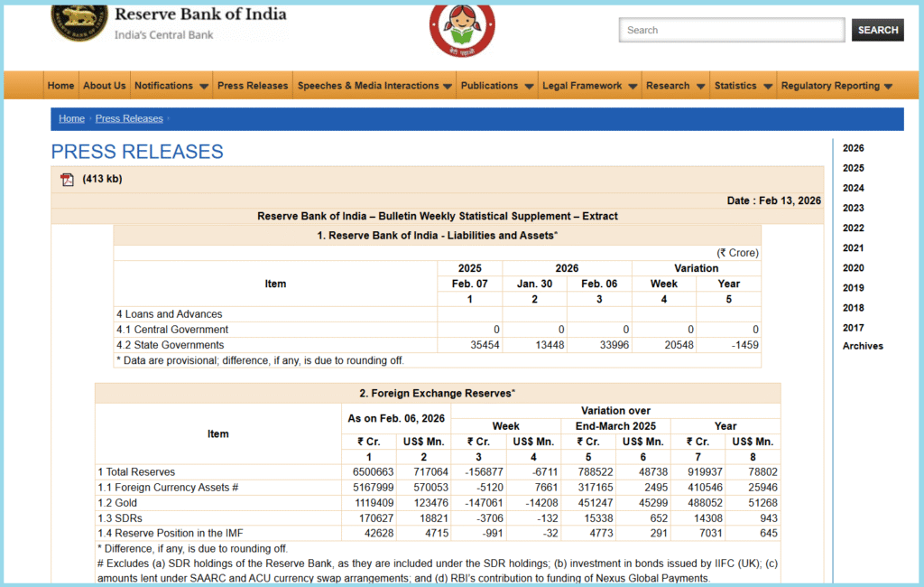Click inside the Search text field

tap(731, 30)
